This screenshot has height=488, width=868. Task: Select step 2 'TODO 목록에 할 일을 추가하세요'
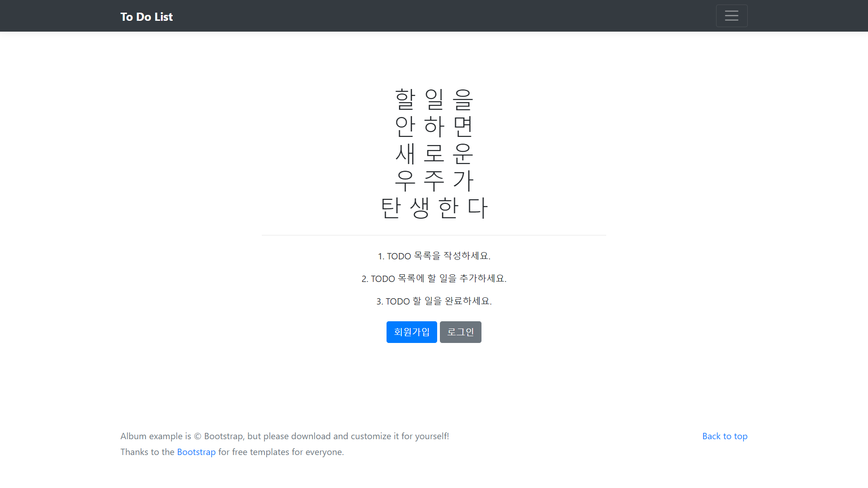coord(434,279)
